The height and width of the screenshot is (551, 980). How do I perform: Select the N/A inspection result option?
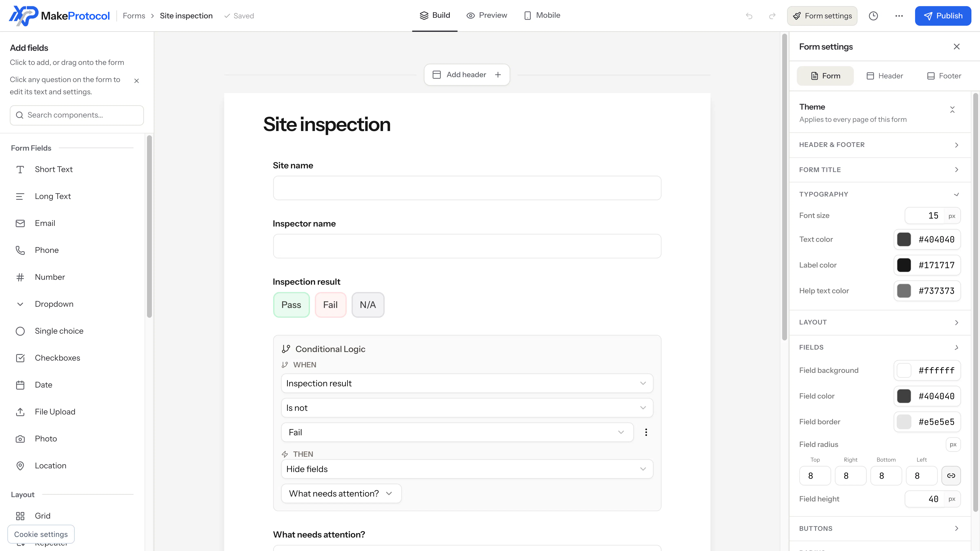[x=368, y=305]
